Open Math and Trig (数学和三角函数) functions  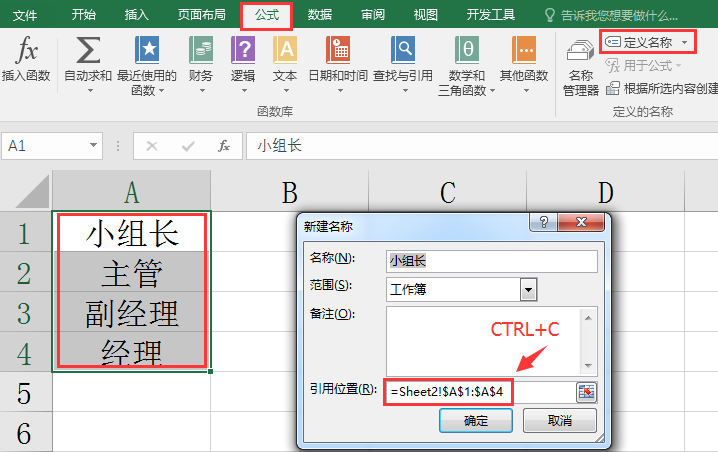click(467, 65)
